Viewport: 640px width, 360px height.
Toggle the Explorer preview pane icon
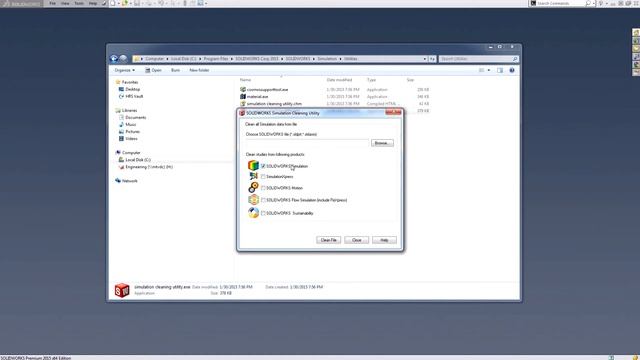[x=500, y=70]
